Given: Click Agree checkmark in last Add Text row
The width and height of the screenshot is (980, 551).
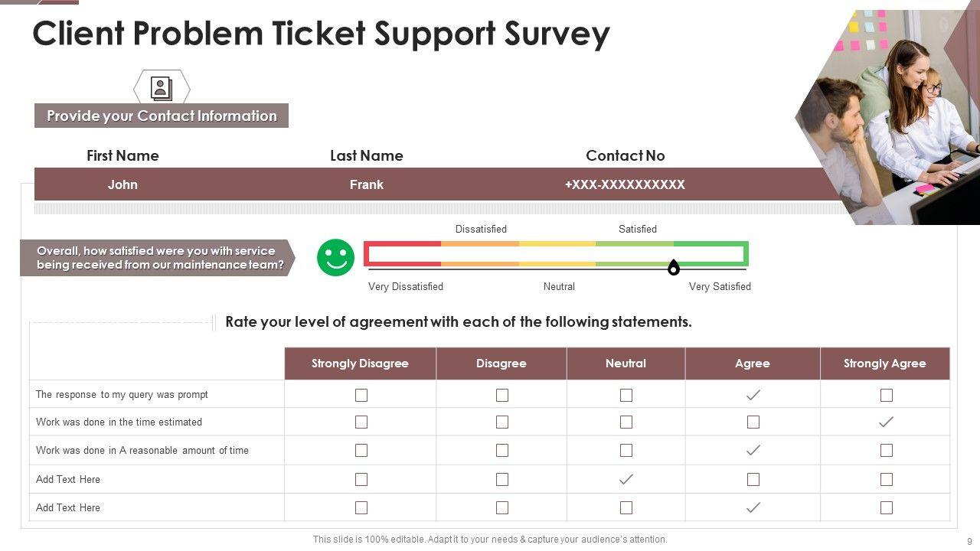Looking at the screenshot, I should 753,507.
